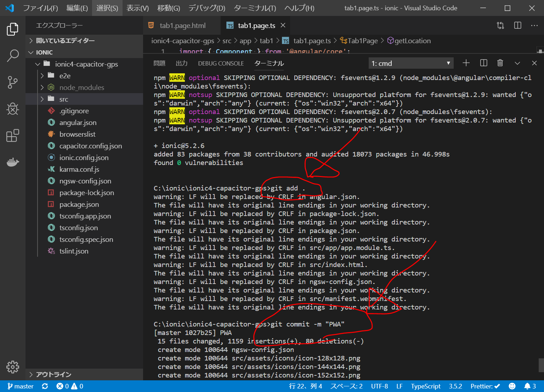544x392 pixels.
Task: Open the ターミナル(T) menu
Action: click(x=255, y=8)
